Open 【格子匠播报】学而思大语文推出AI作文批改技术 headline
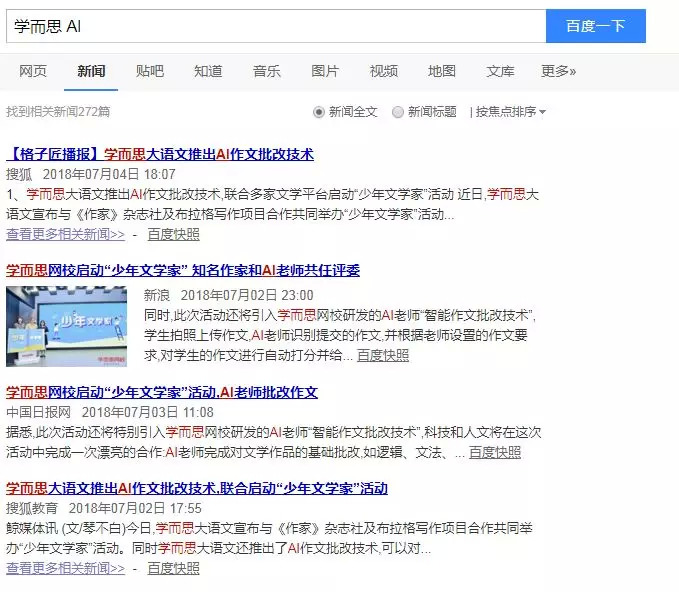The width and height of the screenshot is (679, 592). [x=160, y=154]
